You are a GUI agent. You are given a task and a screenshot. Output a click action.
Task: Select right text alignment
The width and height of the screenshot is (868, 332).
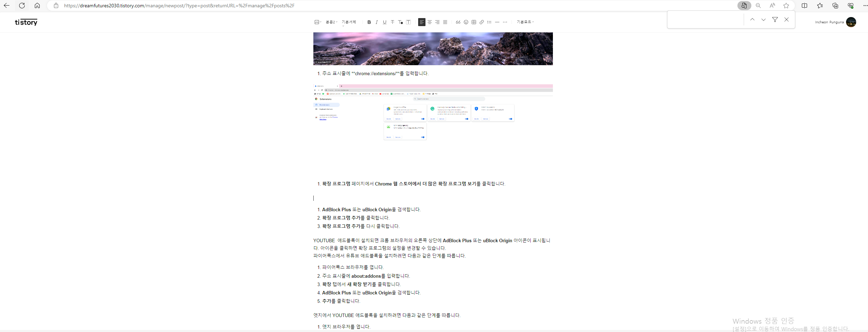pos(437,22)
